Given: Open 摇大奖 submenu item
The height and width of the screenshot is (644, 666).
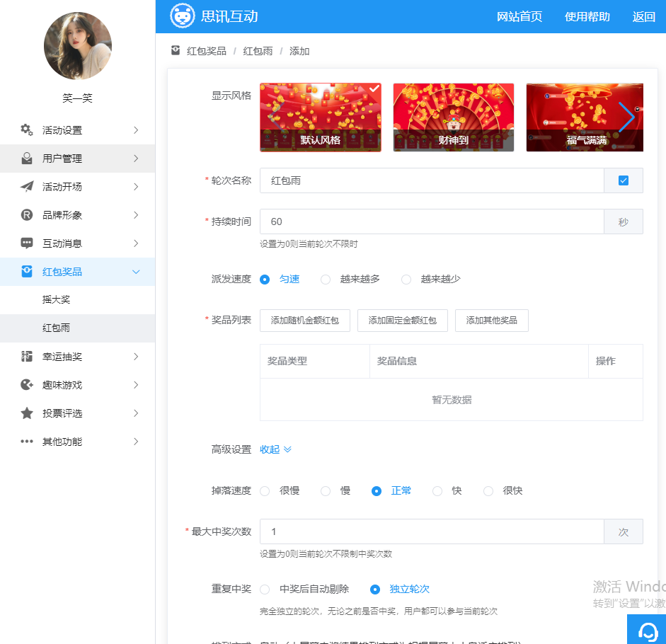Looking at the screenshot, I should click(77, 299).
